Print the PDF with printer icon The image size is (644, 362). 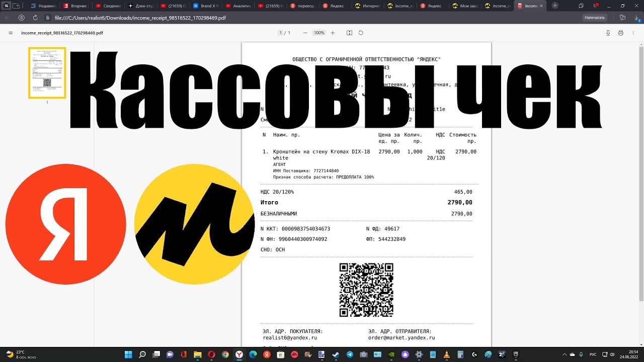coord(620,33)
